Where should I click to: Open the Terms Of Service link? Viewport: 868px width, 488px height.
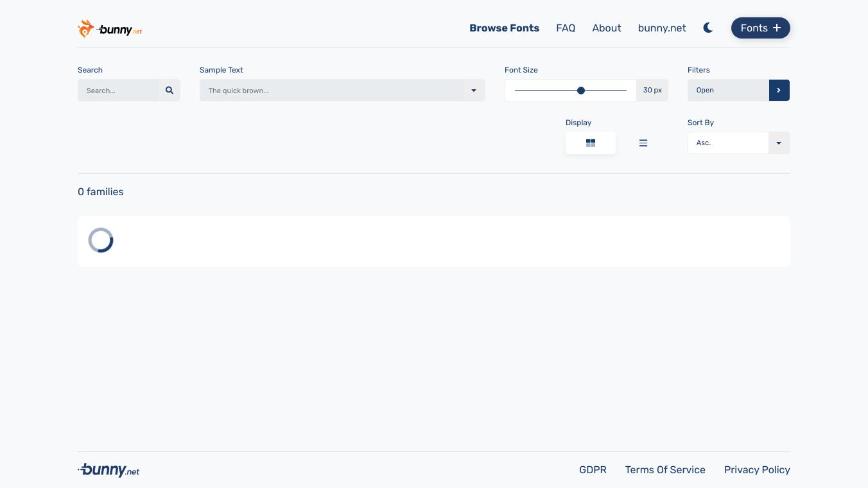coord(665,470)
